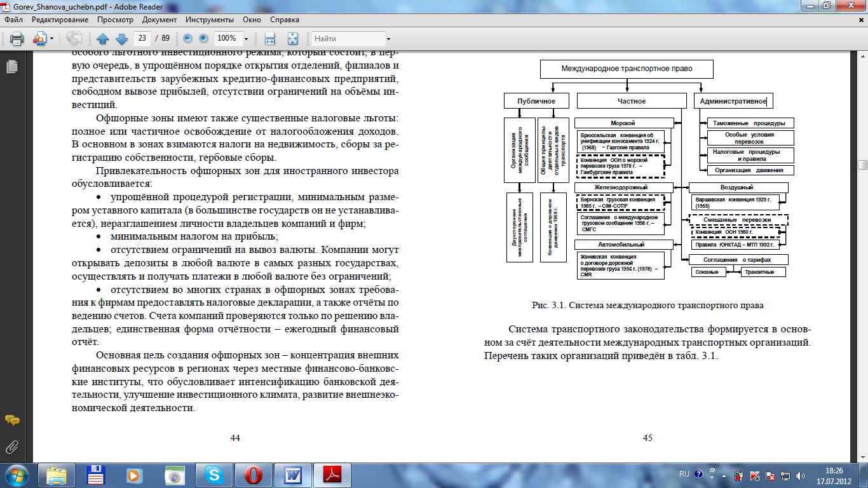The width and height of the screenshot is (868, 488).
Task: Click the blue help question mark in the tray
Action: (698, 474)
